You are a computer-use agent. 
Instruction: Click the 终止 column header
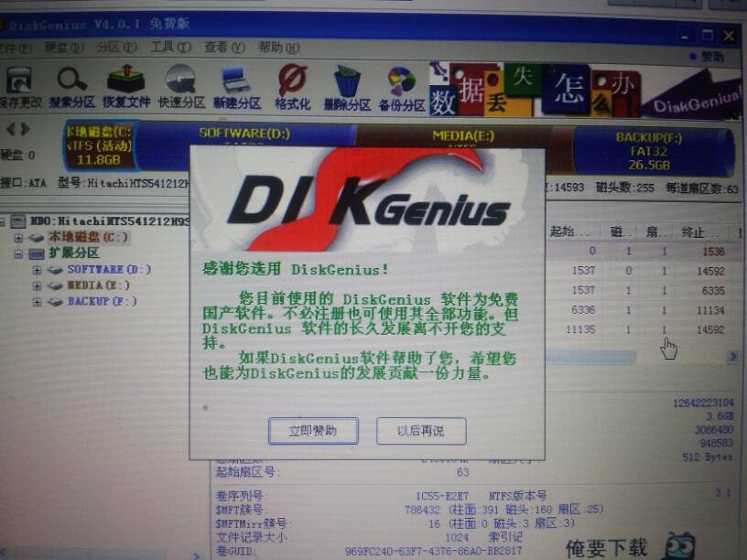point(699,232)
